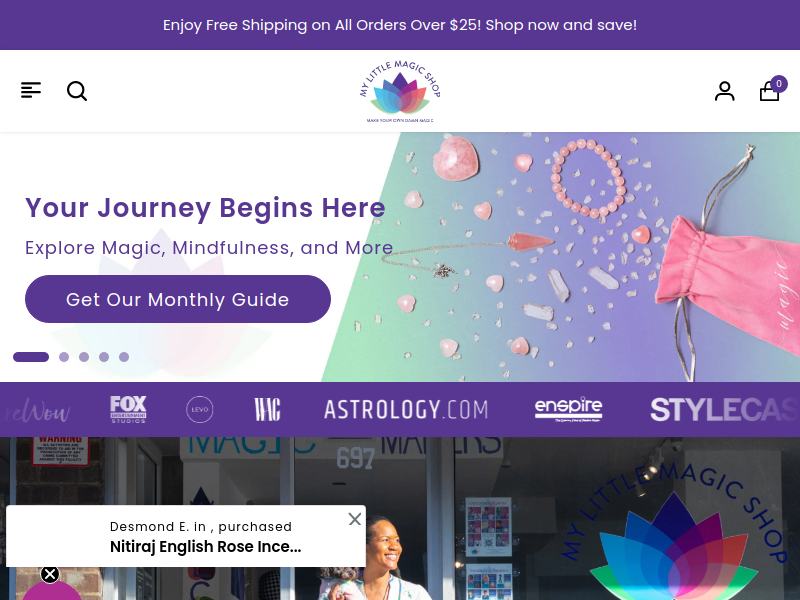Viewport: 800px width, 600px height.
Task: Click the Enspire brand logo
Action: (x=568, y=409)
